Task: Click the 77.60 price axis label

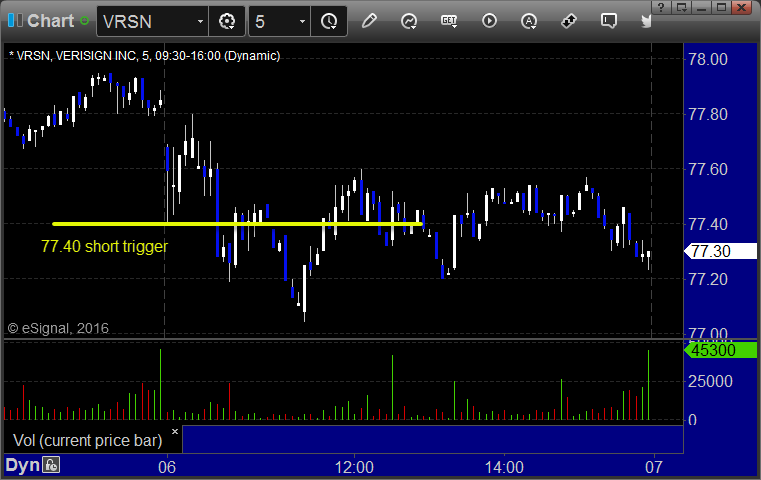Action: (x=708, y=169)
